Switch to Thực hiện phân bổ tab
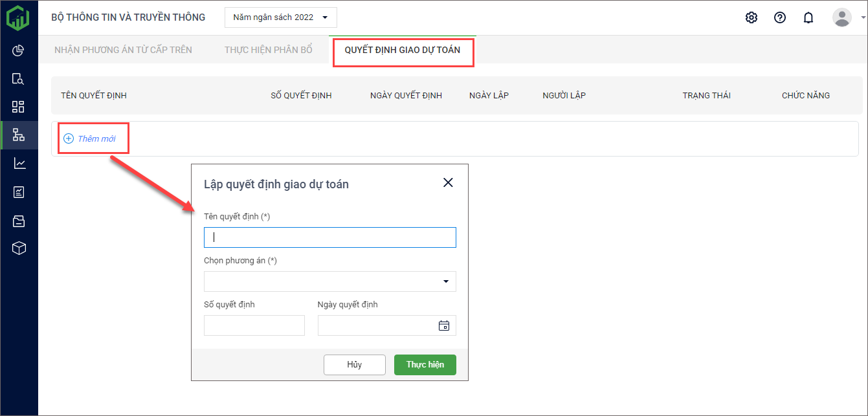Image resolution: width=868 pixels, height=416 pixels. [x=268, y=50]
